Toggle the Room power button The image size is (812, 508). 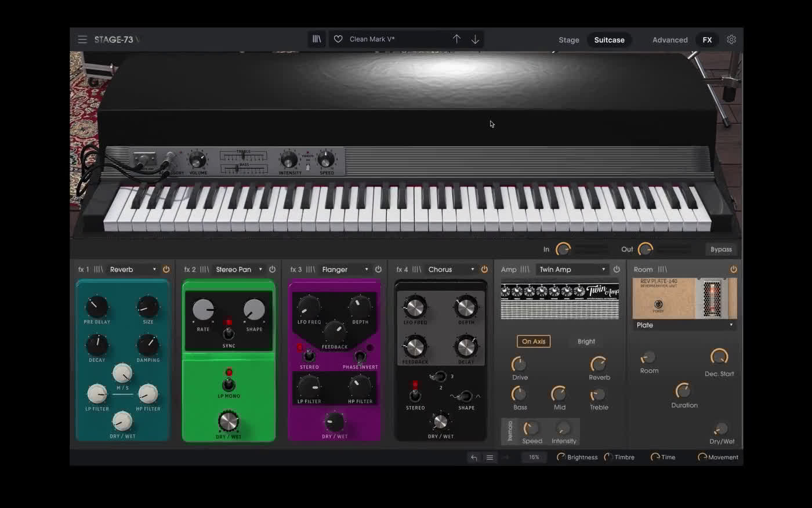point(734,270)
